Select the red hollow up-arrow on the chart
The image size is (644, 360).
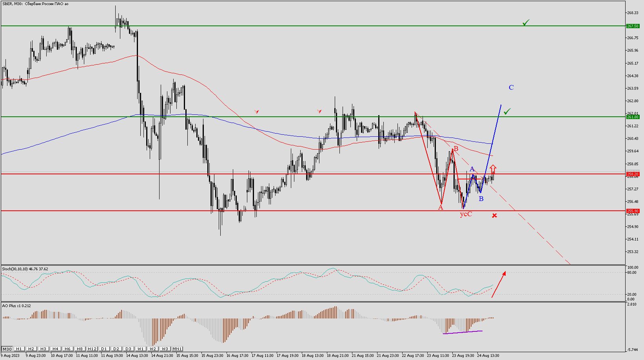pos(493,169)
